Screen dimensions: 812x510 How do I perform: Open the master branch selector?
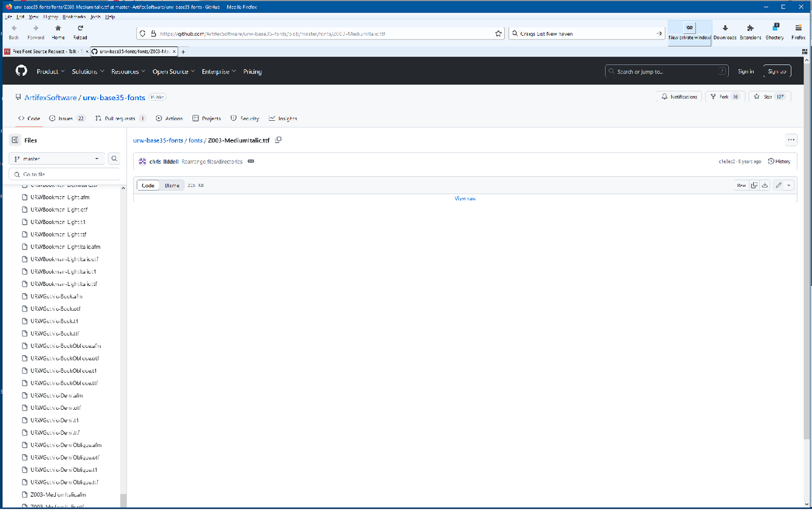pos(56,158)
